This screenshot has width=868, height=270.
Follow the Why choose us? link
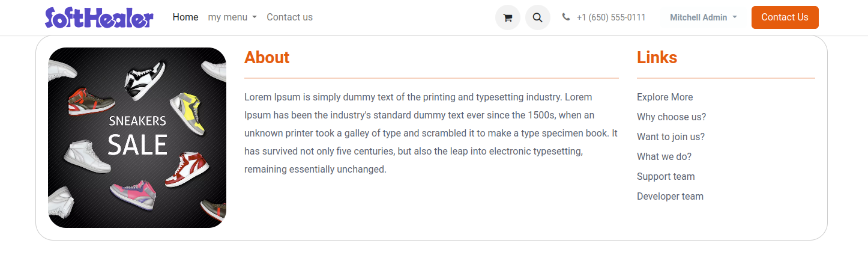(672, 117)
